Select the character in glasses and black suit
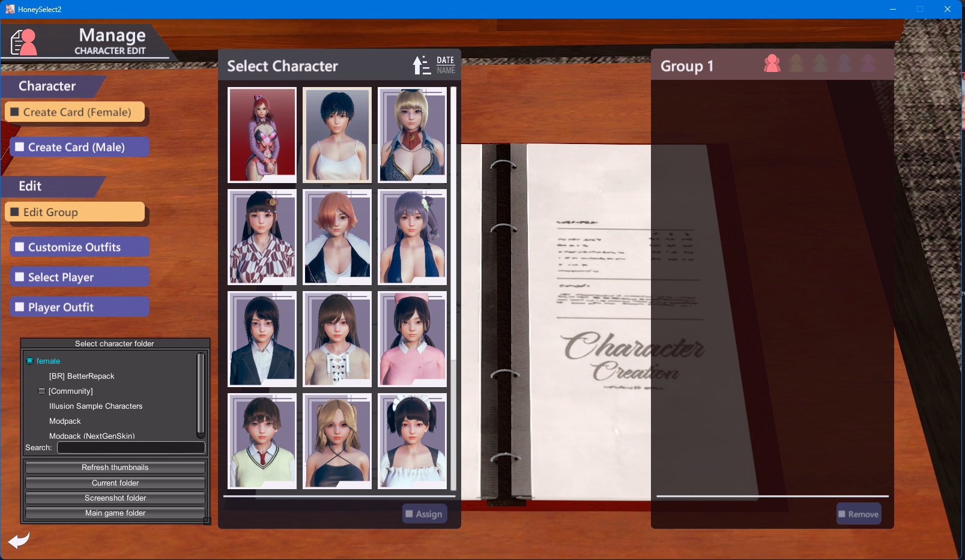The image size is (965, 560). click(x=262, y=339)
